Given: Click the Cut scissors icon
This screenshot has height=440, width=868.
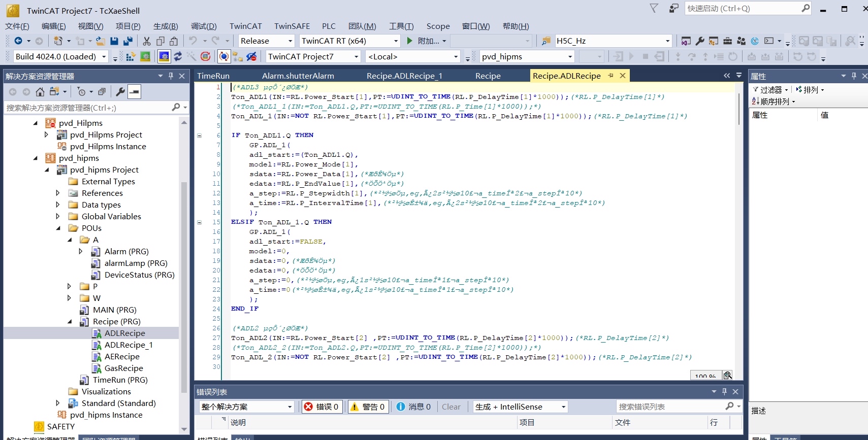Looking at the screenshot, I should (x=147, y=41).
